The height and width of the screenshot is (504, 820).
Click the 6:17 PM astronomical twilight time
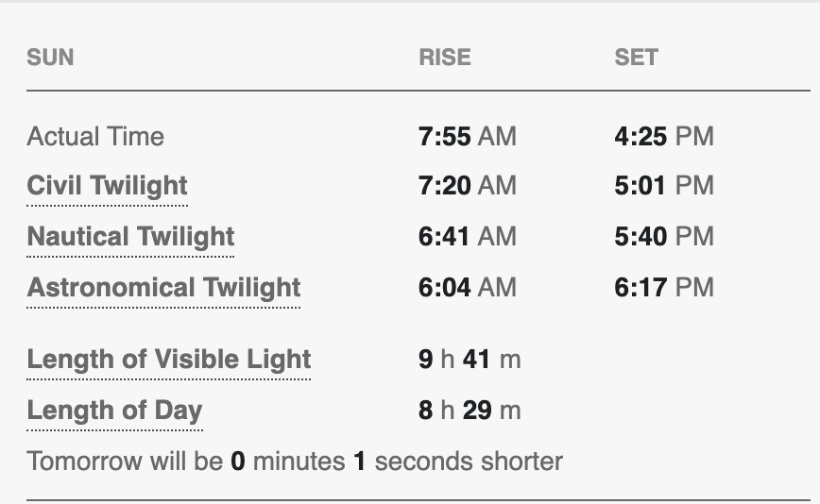tap(663, 288)
